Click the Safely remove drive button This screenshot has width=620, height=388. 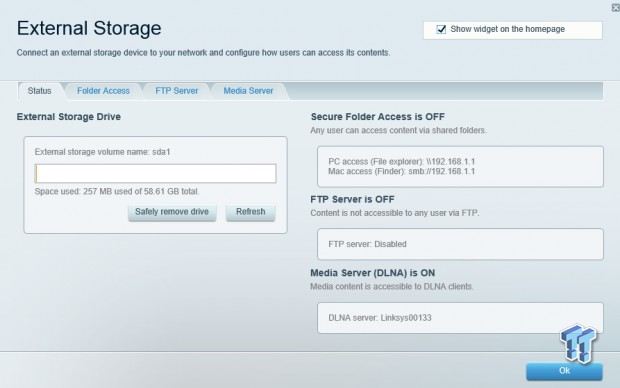172,212
